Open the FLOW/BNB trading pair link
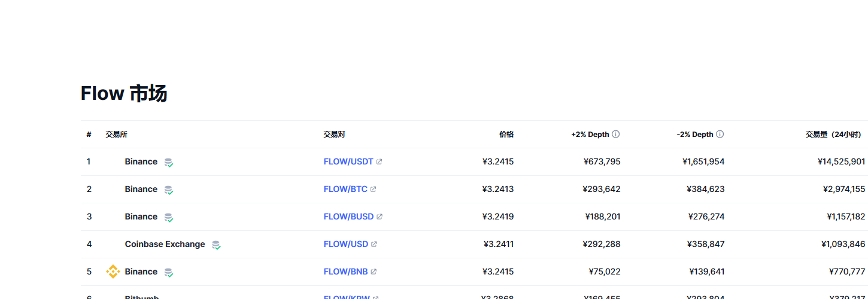868x299 pixels. click(x=345, y=271)
